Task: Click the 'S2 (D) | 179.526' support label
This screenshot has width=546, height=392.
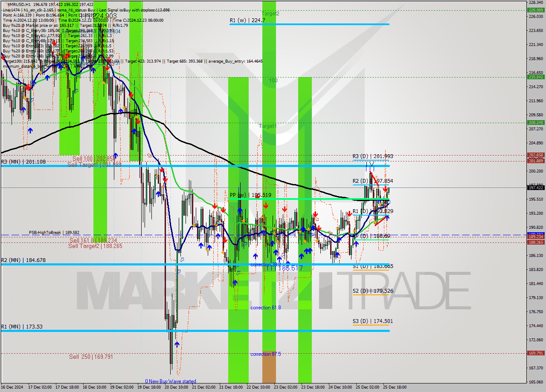Action: click(x=373, y=291)
